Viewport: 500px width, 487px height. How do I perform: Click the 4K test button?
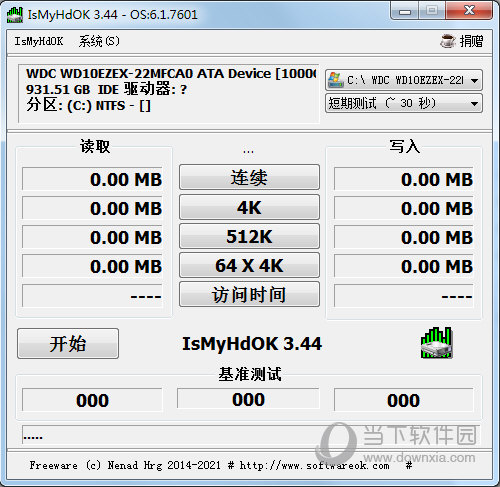pos(249,207)
